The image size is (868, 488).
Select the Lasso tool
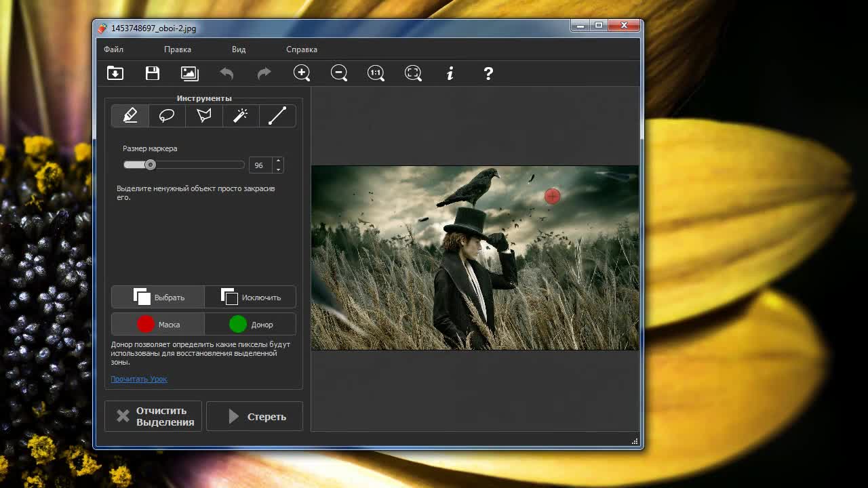pyautogui.click(x=167, y=116)
